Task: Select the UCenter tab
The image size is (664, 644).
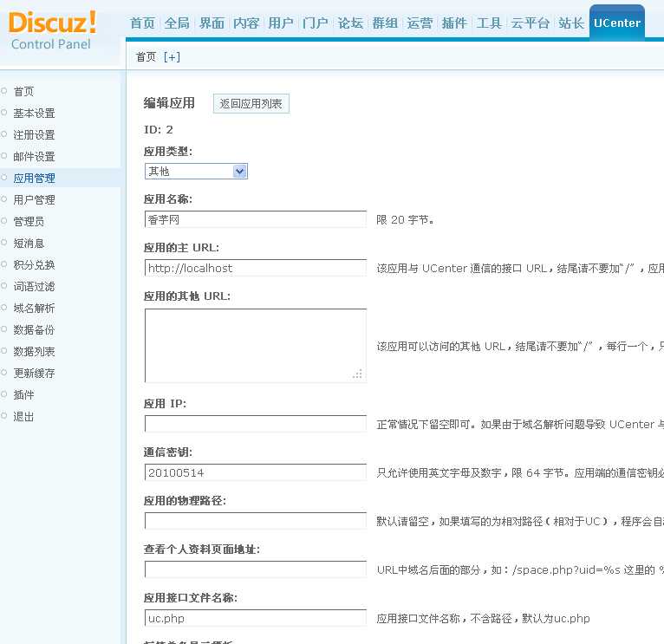Action: click(617, 23)
